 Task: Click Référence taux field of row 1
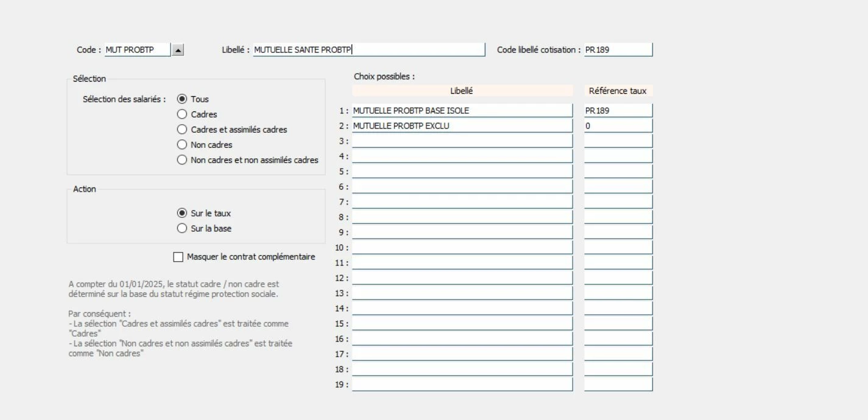click(618, 111)
